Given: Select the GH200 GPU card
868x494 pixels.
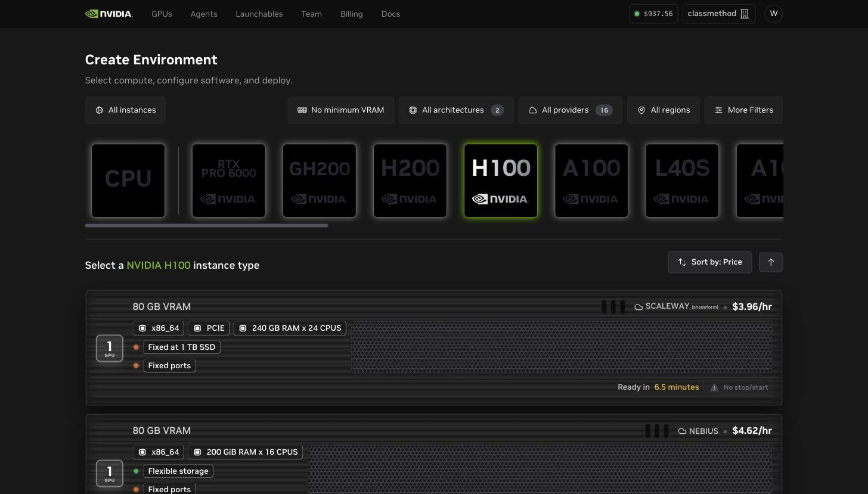Looking at the screenshot, I should coord(320,181).
